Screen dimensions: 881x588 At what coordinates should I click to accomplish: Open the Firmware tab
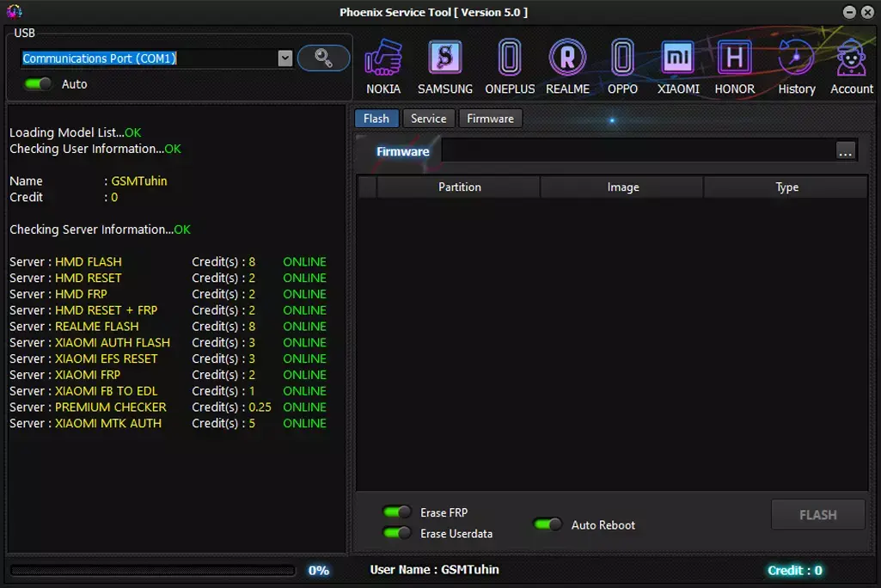point(490,119)
